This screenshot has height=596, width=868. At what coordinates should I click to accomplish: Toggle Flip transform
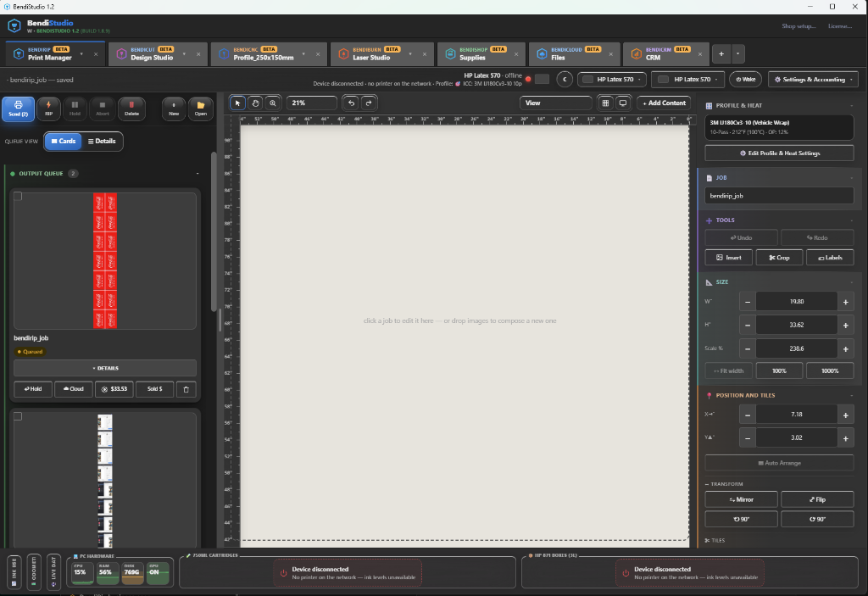[817, 499]
